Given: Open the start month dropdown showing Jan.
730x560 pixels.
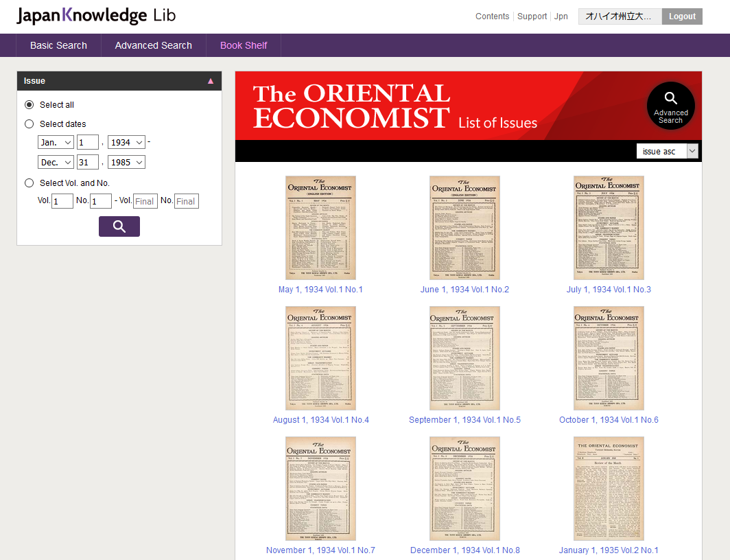Looking at the screenshot, I should [56, 142].
